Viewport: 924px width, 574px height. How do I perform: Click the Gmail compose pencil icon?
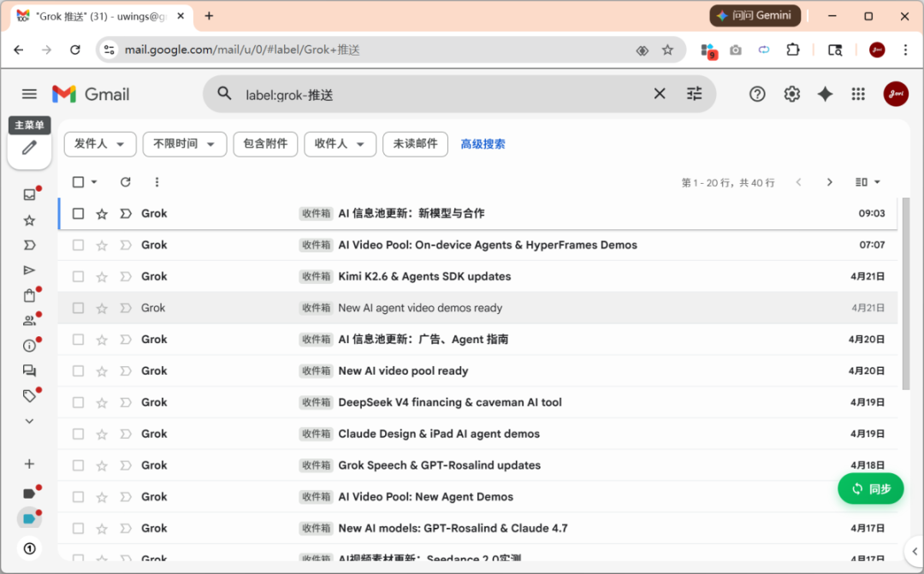coord(30,148)
